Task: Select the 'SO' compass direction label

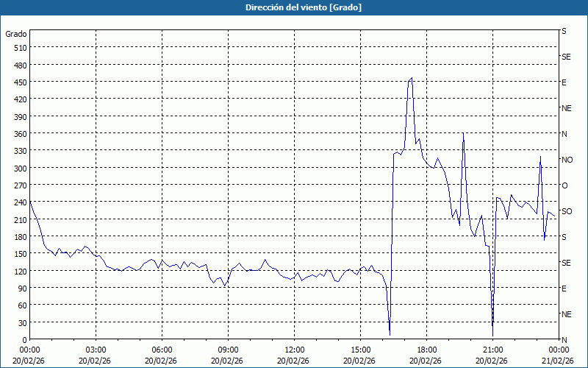Action: pos(567,211)
